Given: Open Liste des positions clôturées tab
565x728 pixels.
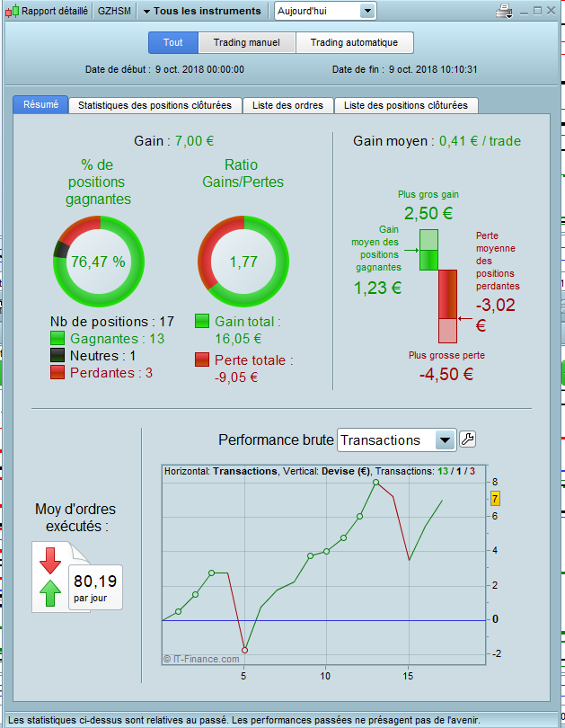Looking at the screenshot, I should tap(406, 105).
